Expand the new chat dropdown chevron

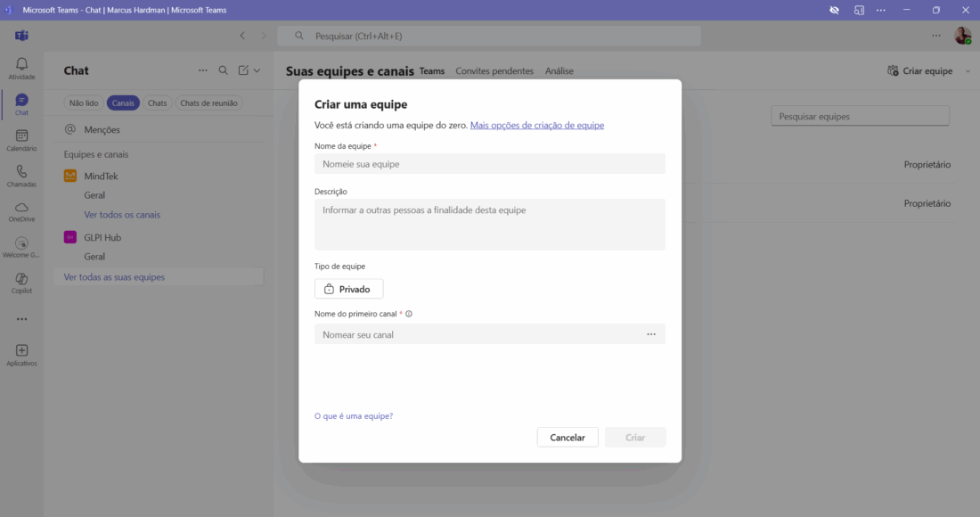(x=257, y=70)
